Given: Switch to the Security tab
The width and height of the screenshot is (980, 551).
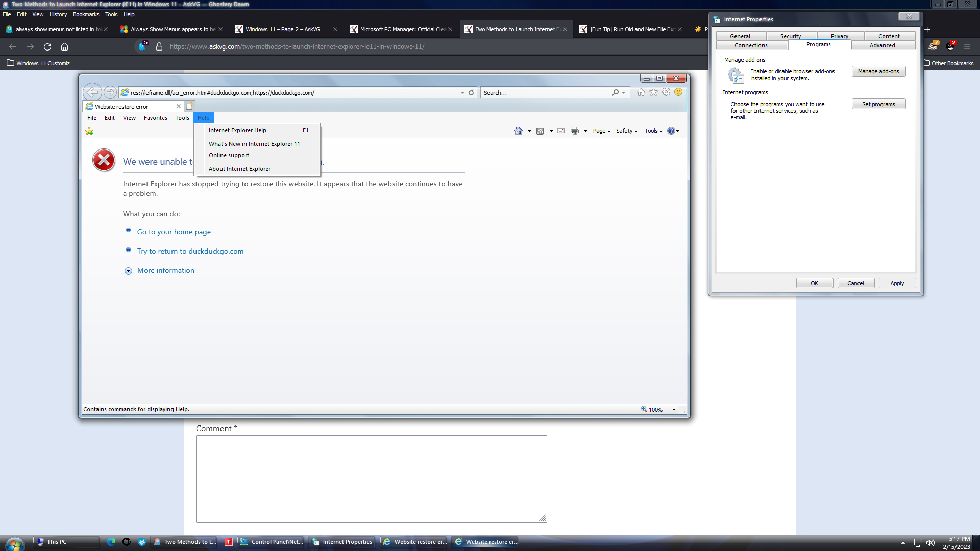Looking at the screenshot, I should 790,36.
